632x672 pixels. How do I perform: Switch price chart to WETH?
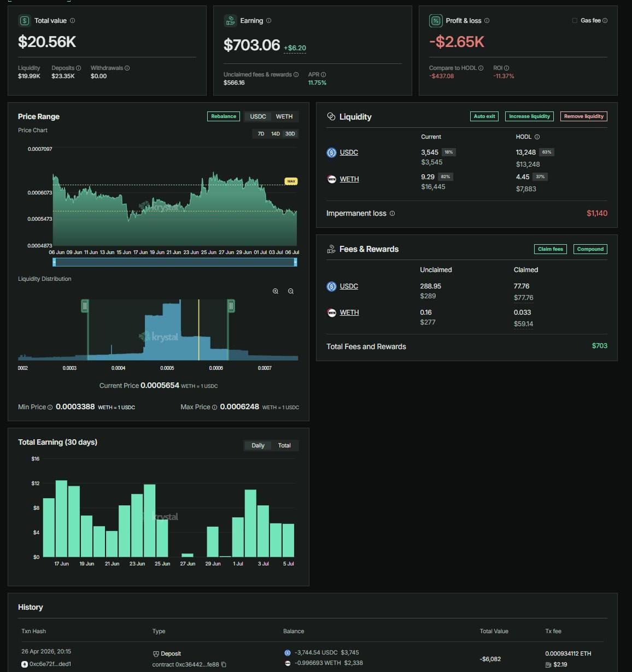pyautogui.click(x=284, y=116)
